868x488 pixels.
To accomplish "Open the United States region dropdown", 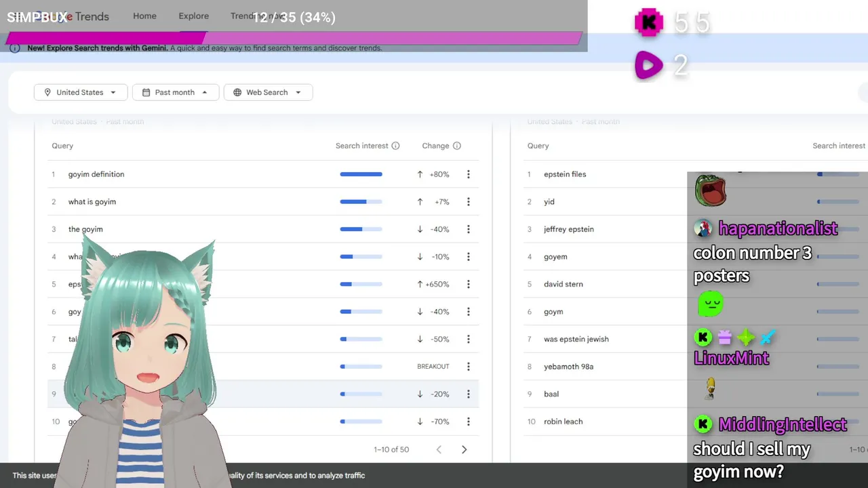I will point(80,92).
